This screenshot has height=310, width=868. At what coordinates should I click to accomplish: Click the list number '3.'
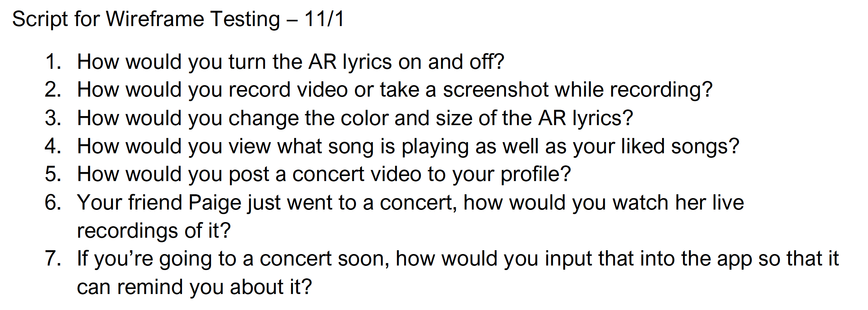53,119
